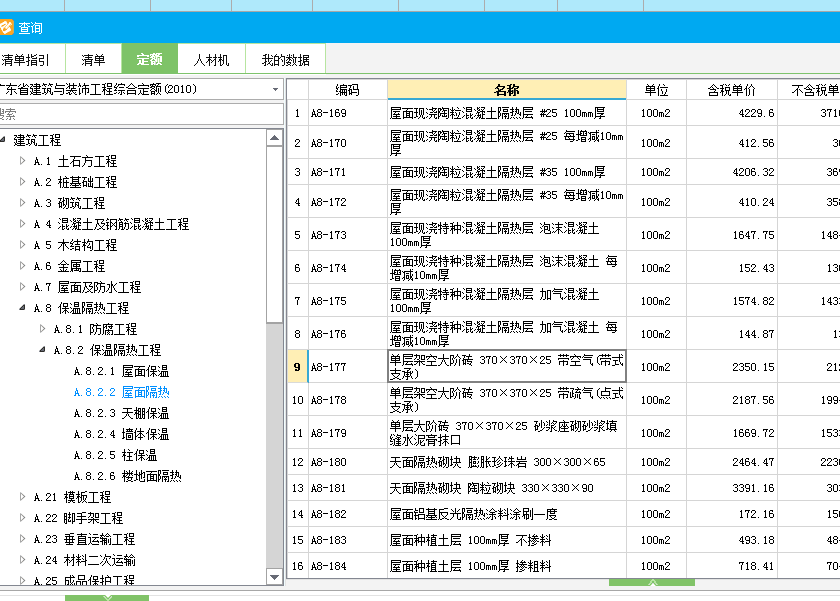This screenshot has height=601, width=840.
Task: Expand the A.7 屋面及防水工程 node
Action: click(x=22, y=287)
